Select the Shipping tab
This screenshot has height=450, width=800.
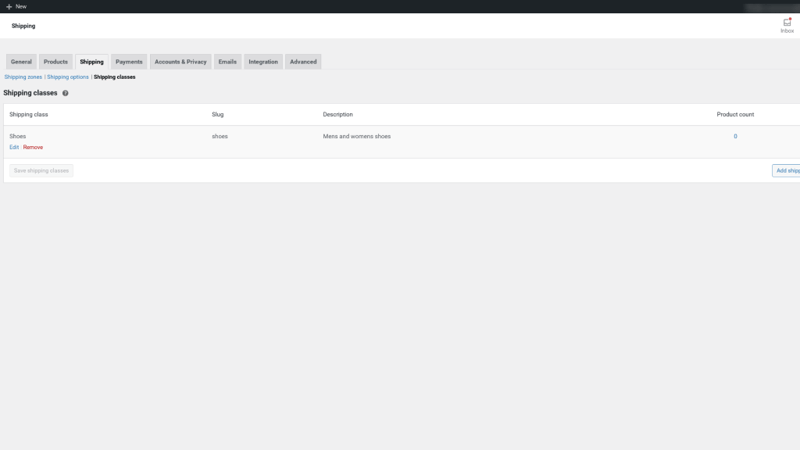click(92, 62)
